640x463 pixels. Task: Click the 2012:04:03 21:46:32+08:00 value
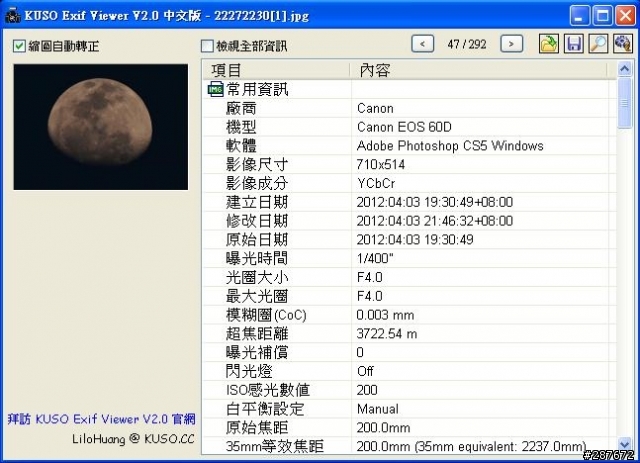click(435, 221)
